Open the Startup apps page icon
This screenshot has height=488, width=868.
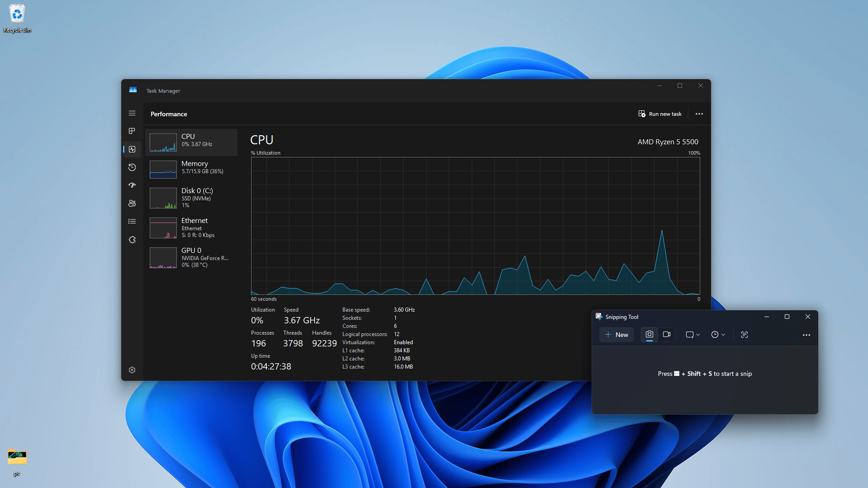[132, 185]
